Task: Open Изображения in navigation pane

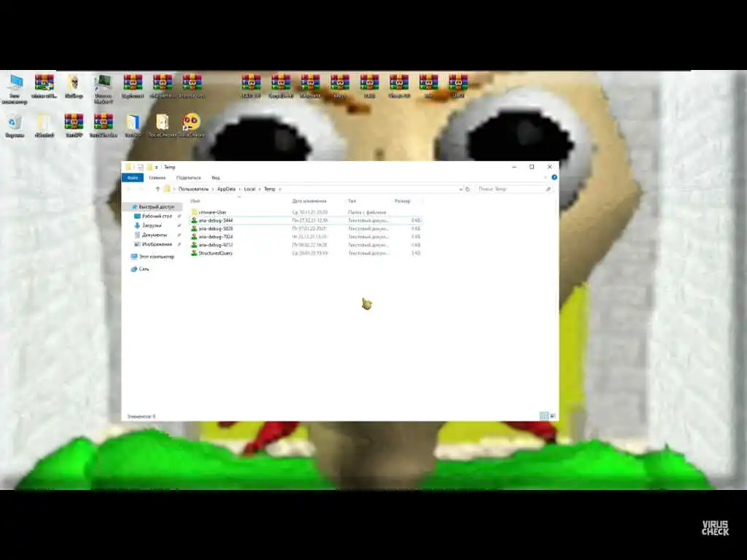Action: coord(156,244)
